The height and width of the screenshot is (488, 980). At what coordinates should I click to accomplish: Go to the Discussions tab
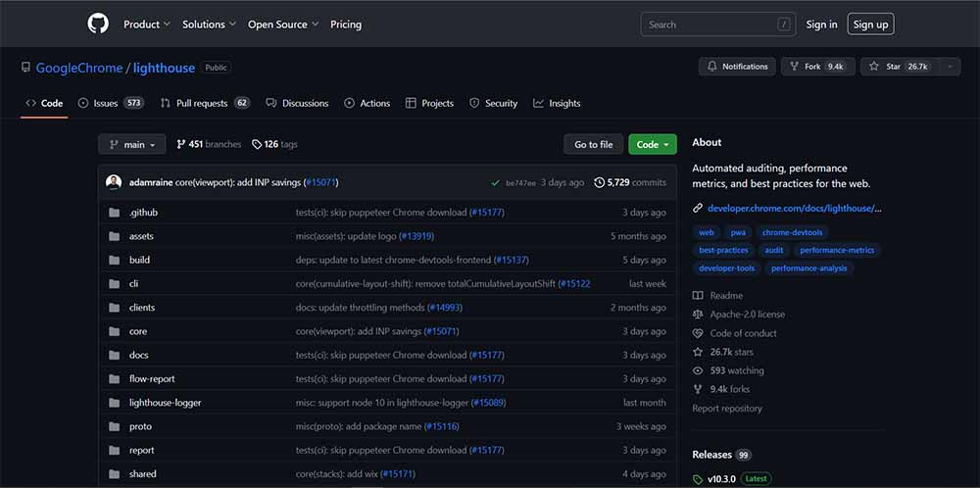(x=297, y=103)
